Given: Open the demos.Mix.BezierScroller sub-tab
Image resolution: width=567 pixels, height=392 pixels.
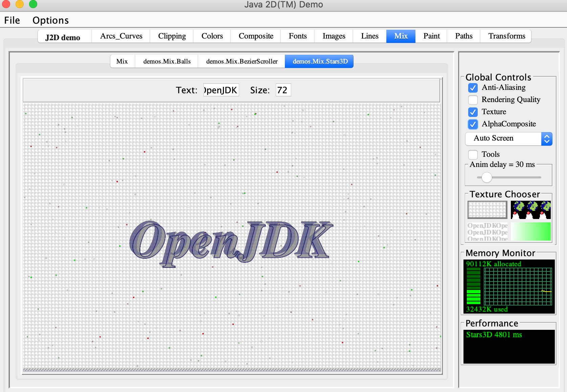Looking at the screenshot, I should 242,62.
